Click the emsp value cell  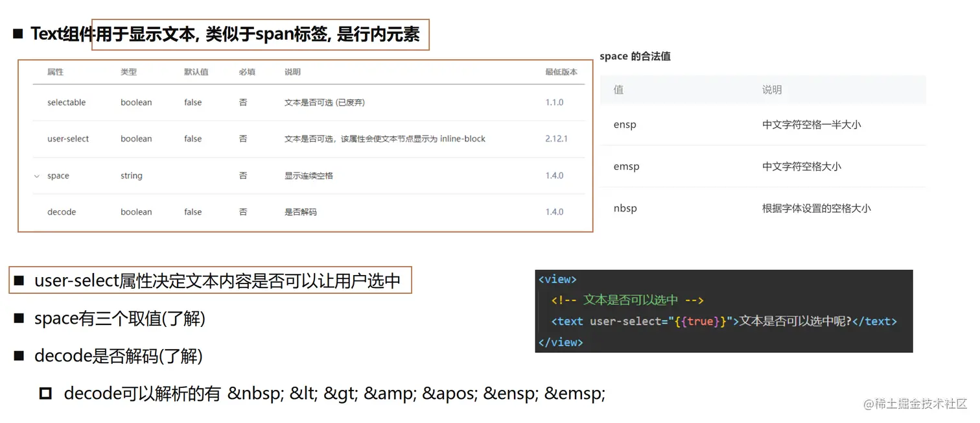point(626,167)
